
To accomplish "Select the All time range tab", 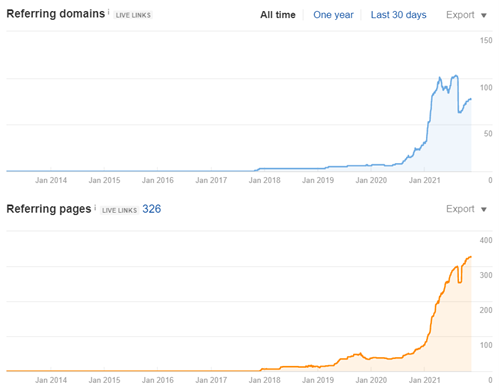I will pos(278,15).
